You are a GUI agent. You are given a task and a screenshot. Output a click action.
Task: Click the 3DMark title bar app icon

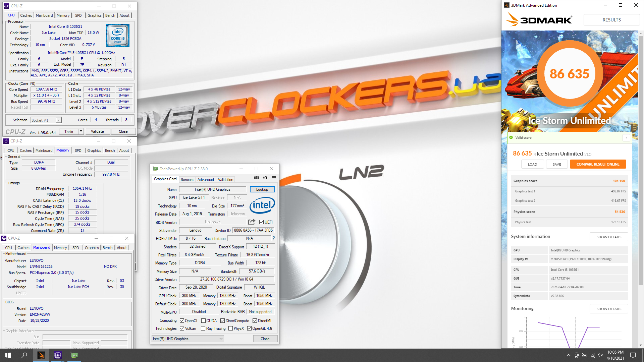(x=507, y=5)
